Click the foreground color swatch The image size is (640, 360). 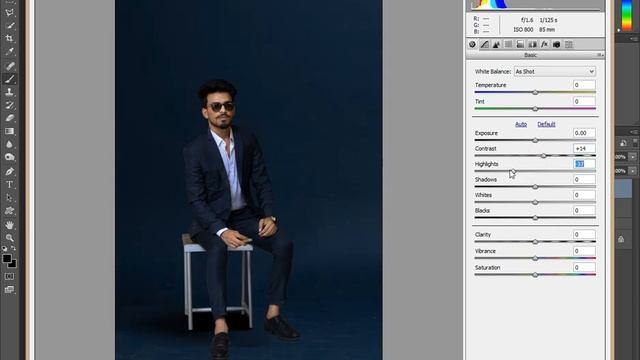point(7,258)
